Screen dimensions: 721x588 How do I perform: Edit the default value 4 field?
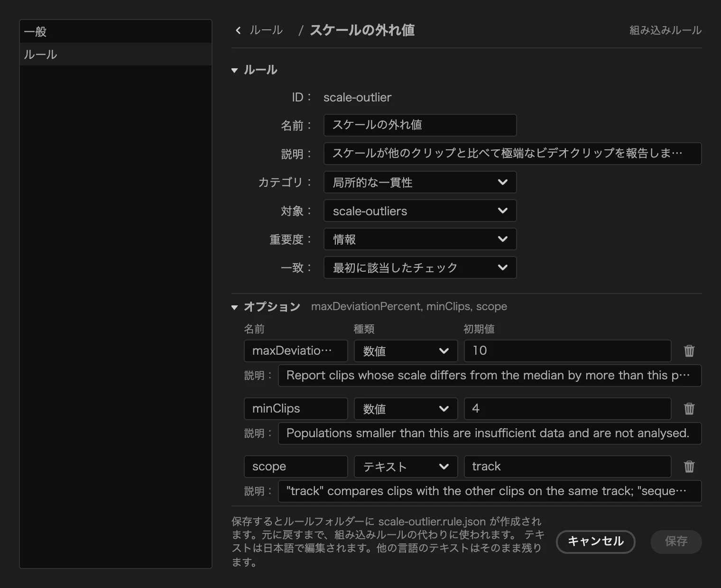(567, 409)
